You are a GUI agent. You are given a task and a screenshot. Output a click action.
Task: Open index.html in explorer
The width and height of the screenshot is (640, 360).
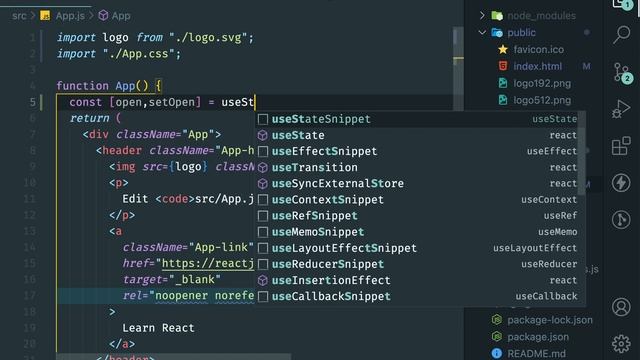click(x=538, y=66)
